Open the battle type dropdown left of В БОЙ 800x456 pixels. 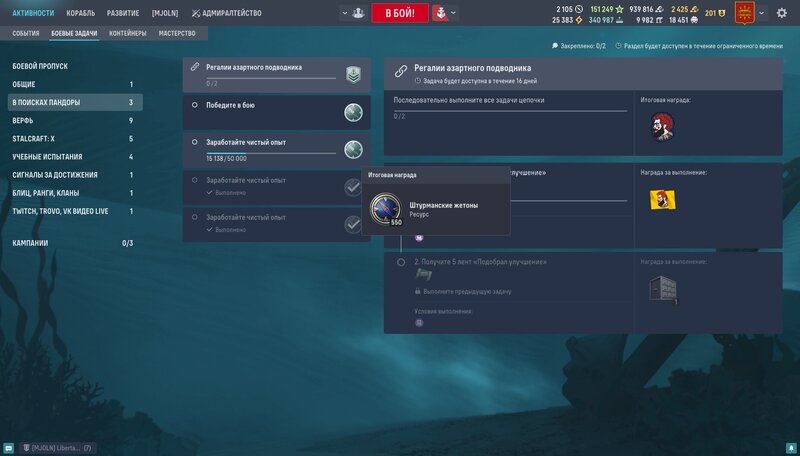point(352,13)
